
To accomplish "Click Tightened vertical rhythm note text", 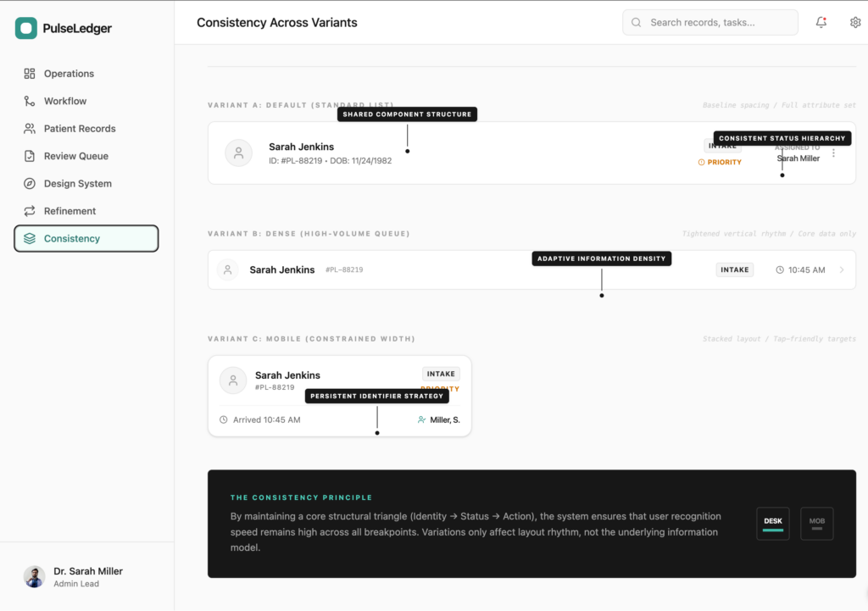I will (769, 234).
